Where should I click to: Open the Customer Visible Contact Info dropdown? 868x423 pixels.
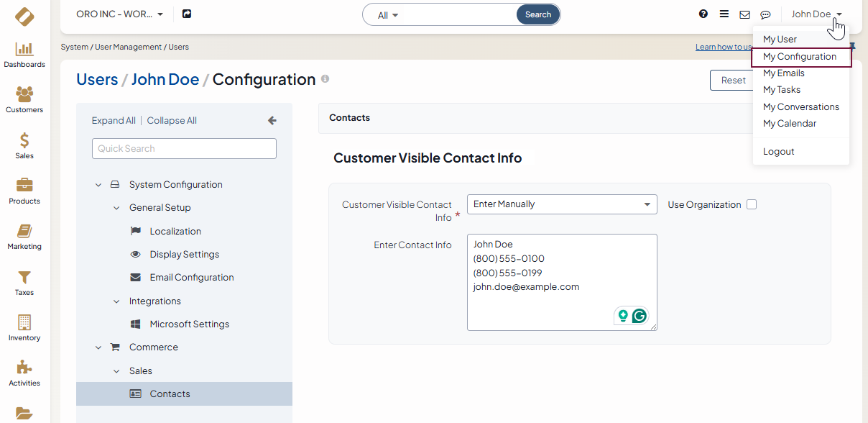562,204
